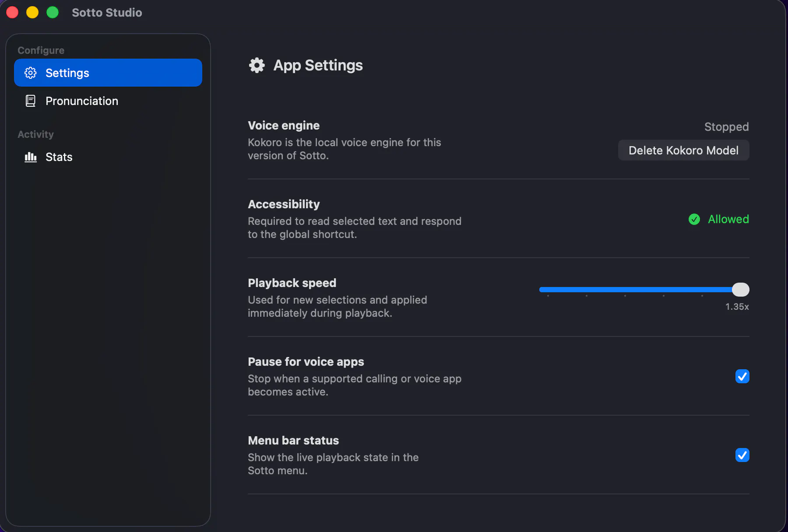Click the Voice engine heading
The width and height of the screenshot is (788, 532).
tap(284, 126)
